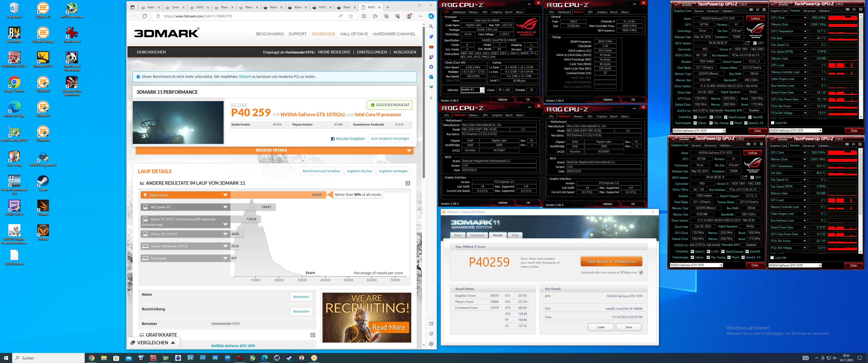Open the 3DMark 11 desktop shortcut
868x363 pixels.
point(43,10)
